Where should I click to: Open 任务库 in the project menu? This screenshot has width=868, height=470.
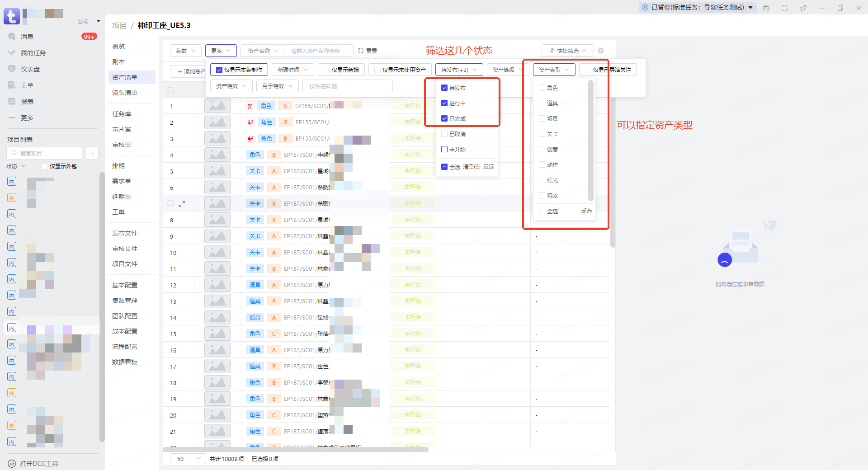point(122,114)
